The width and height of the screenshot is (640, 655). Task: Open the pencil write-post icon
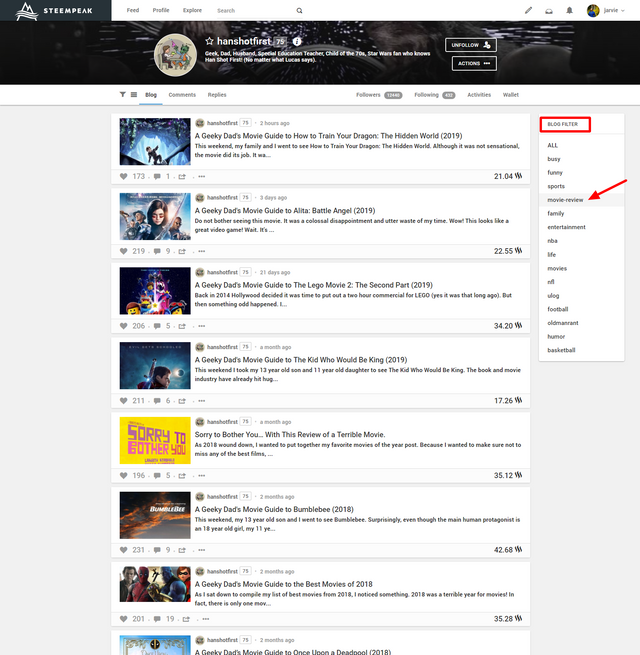pos(528,10)
